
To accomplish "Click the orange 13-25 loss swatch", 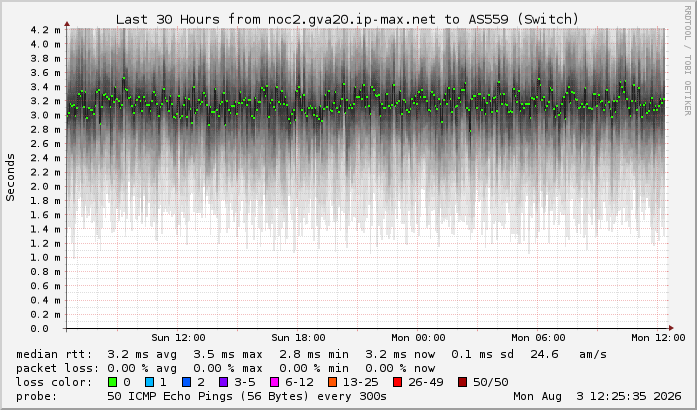I will [332, 382].
